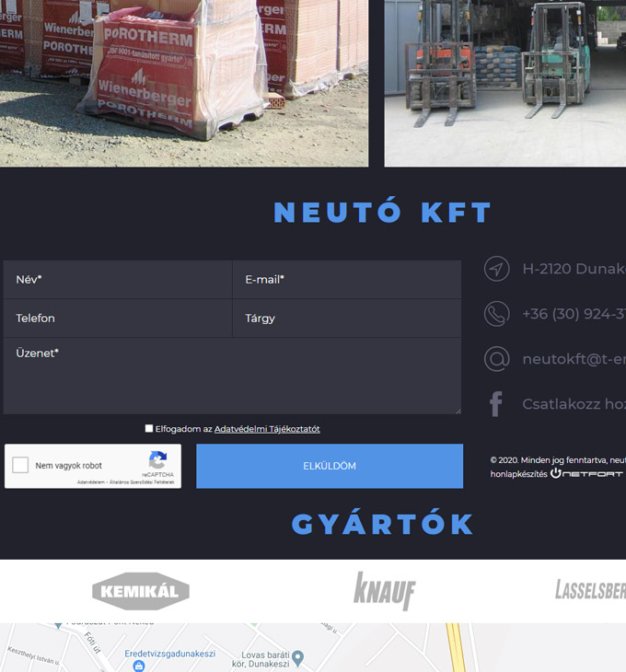The width and height of the screenshot is (626, 672).
Task: Click the Nem vagyok robot label
Action: click(x=68, y=466)
